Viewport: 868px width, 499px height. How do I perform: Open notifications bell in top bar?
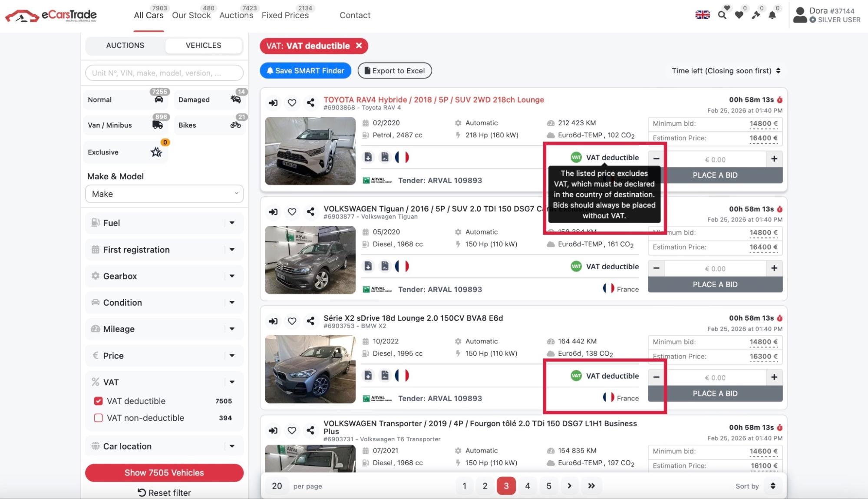(x=772, y=15)
